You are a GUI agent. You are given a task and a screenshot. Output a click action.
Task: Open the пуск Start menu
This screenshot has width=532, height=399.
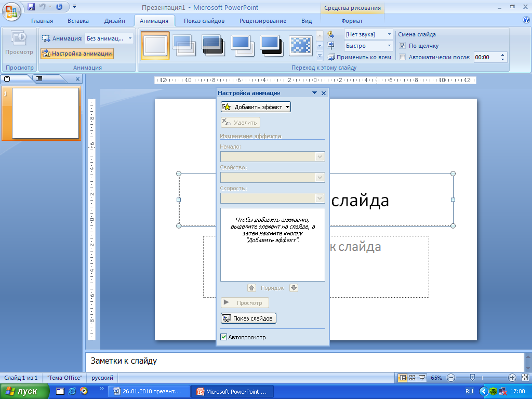click(24, 392)
